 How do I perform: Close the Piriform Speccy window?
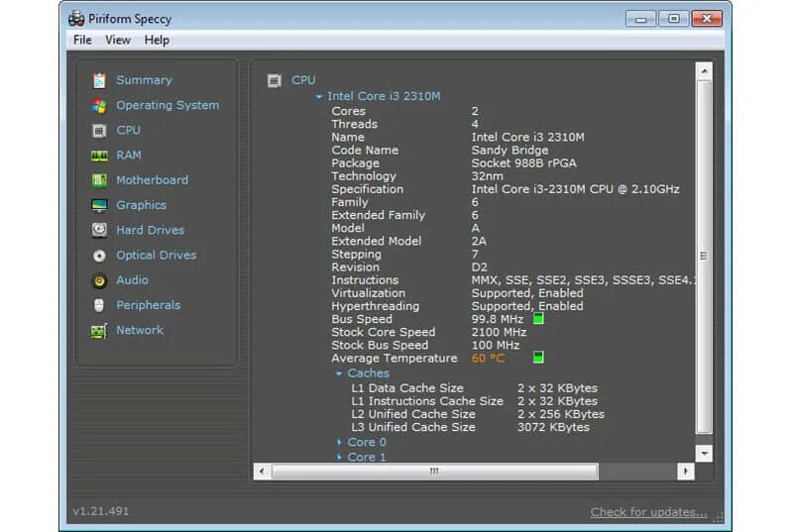pyautogui.click(x=707, y=19)
